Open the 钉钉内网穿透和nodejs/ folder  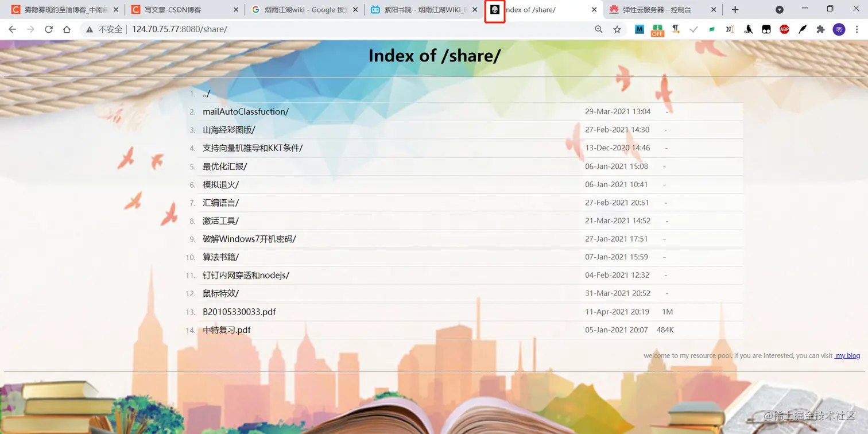click(246, 276)
